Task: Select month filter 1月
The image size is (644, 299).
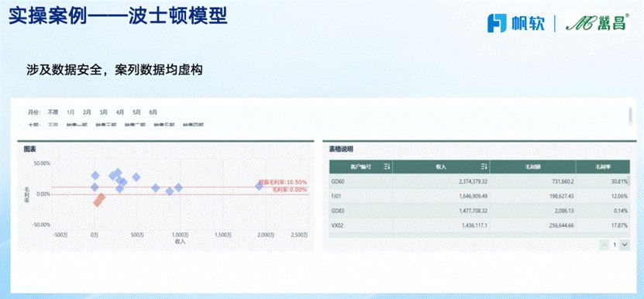Action: [71, 112]
